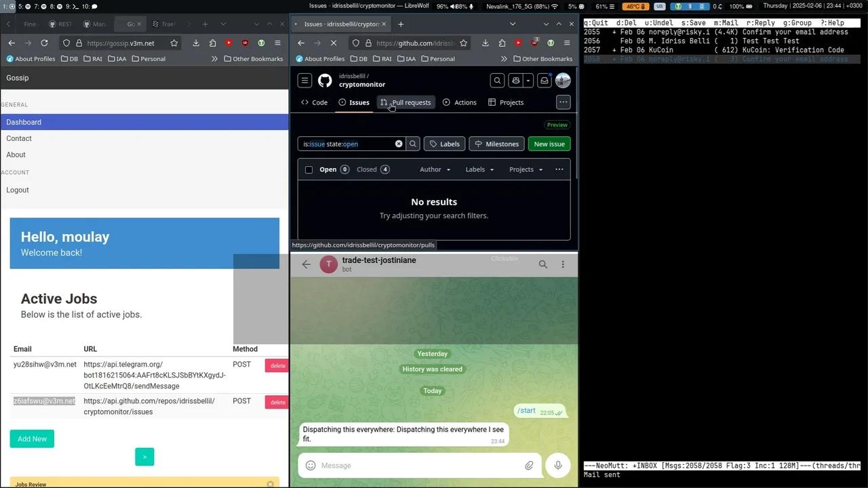Click Add New job button
This screenshot has height=488, width=868.
click(x=32, y=439)
